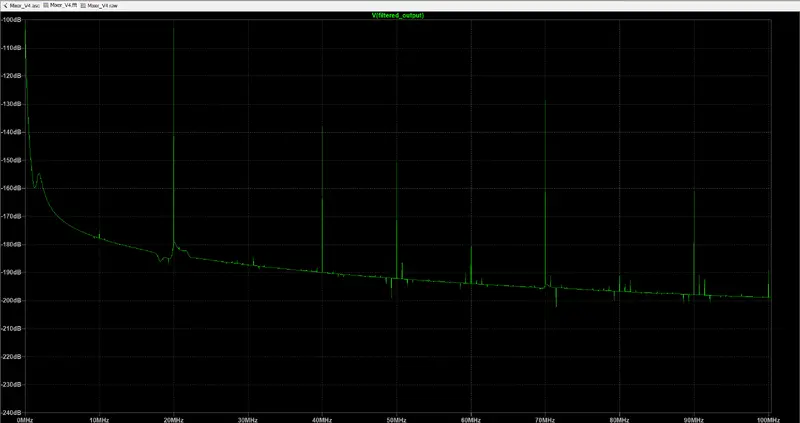This screenshot has width=800, height=423.
Task: Click the -100dB vertical axis label
Action: click(11, 20)
